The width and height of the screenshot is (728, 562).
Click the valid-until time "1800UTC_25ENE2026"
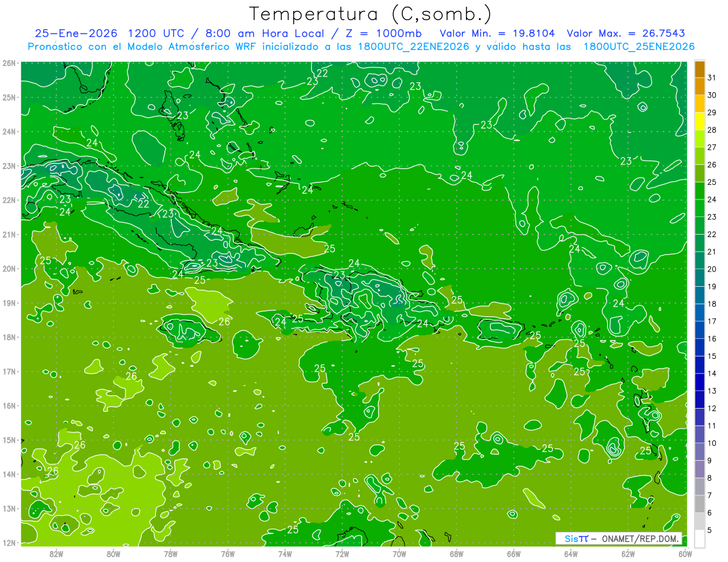click(x=639, y=47)
